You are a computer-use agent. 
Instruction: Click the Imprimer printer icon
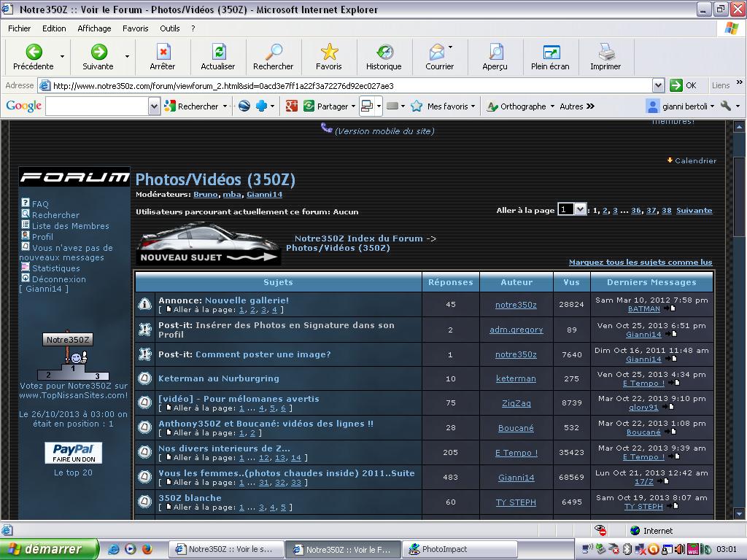605,52
